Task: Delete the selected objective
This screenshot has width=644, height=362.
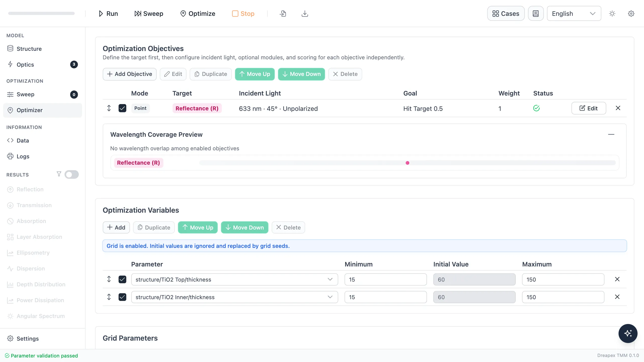Action: click(345, 74)
